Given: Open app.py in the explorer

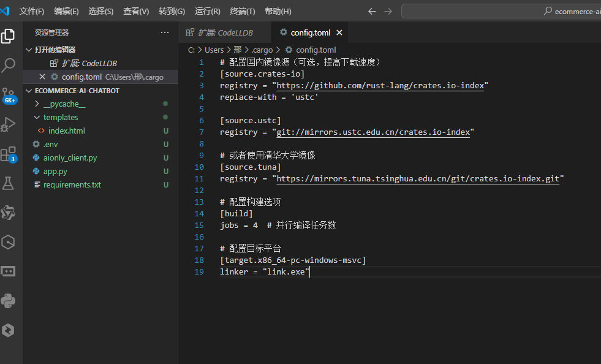Looking at the screenshot, I should [x=55, y=171].
